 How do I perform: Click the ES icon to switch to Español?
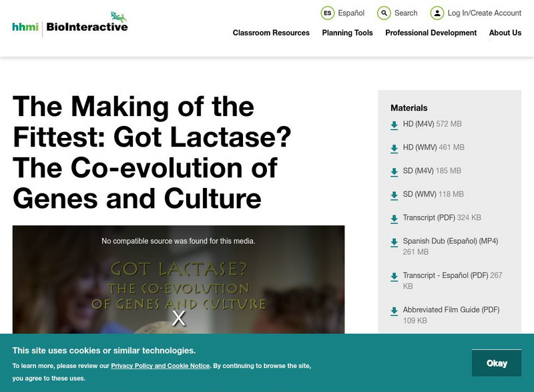click(328, 13)
